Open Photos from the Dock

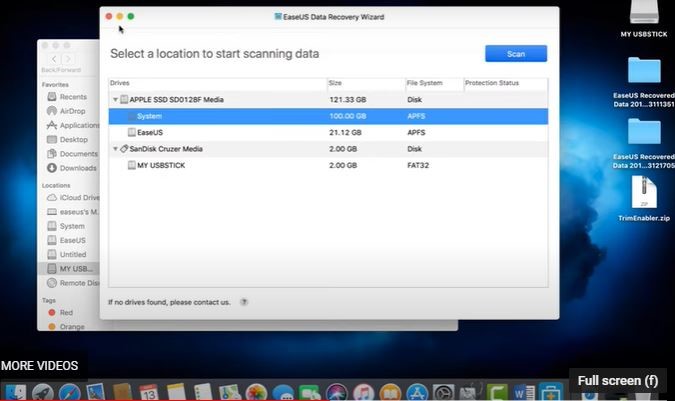click(x=256, y=392)
